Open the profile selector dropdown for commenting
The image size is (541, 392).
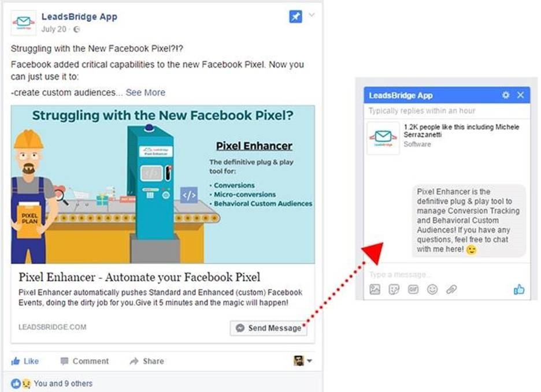[x=303, y=361]
